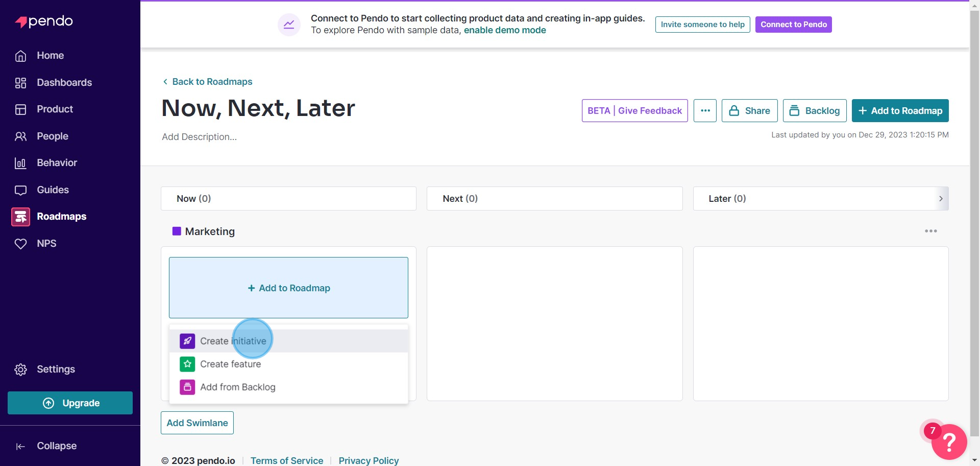Select Add from Backlog menu option
This screenshot has width=980, height=466.
288,387
